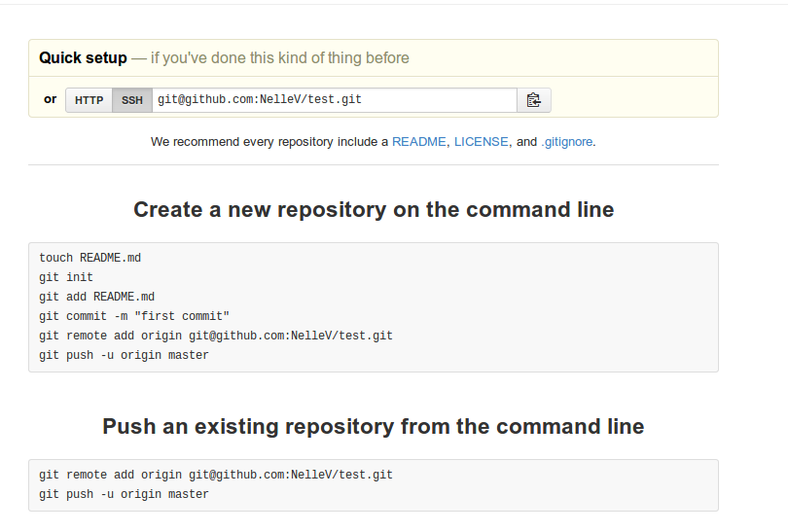Switch clone URL to HTTP

[x=89, y=100]
